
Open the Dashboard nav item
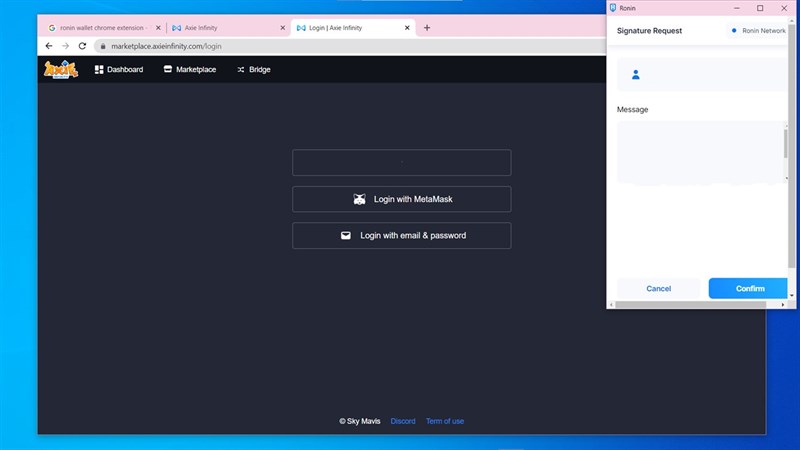(118, 69)
